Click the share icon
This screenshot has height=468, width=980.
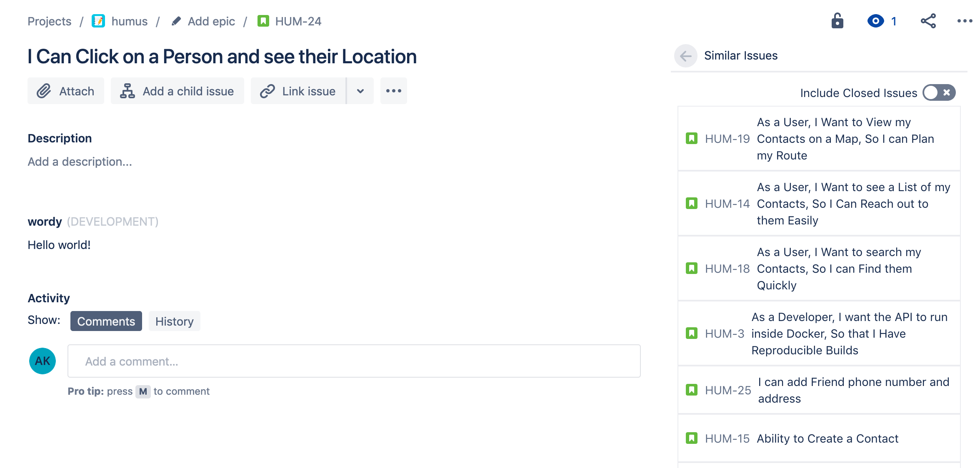coord(928,21)
